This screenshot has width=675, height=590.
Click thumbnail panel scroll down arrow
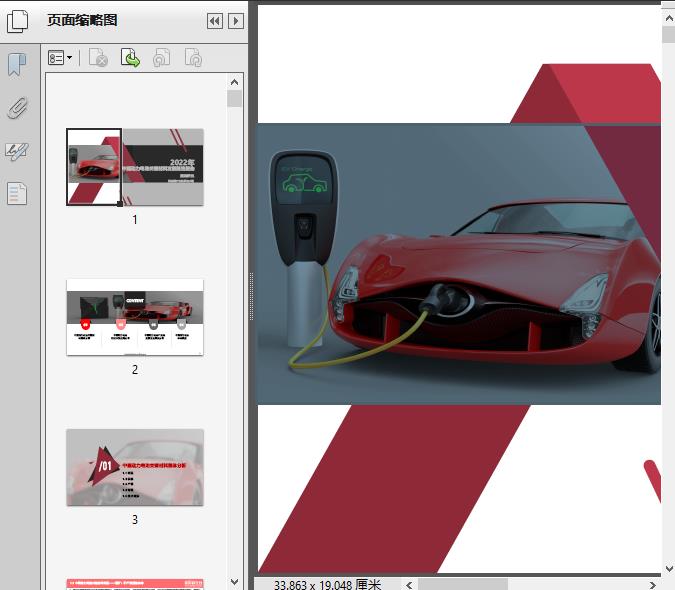point(235,582)
